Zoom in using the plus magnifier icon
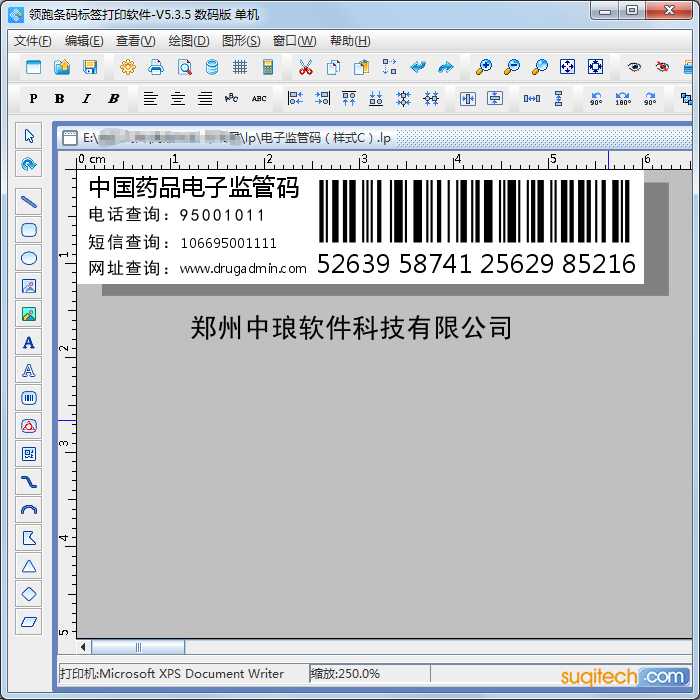Image resolution: width=700 pixels, height=700 pixels. click(x=483, y=67)
